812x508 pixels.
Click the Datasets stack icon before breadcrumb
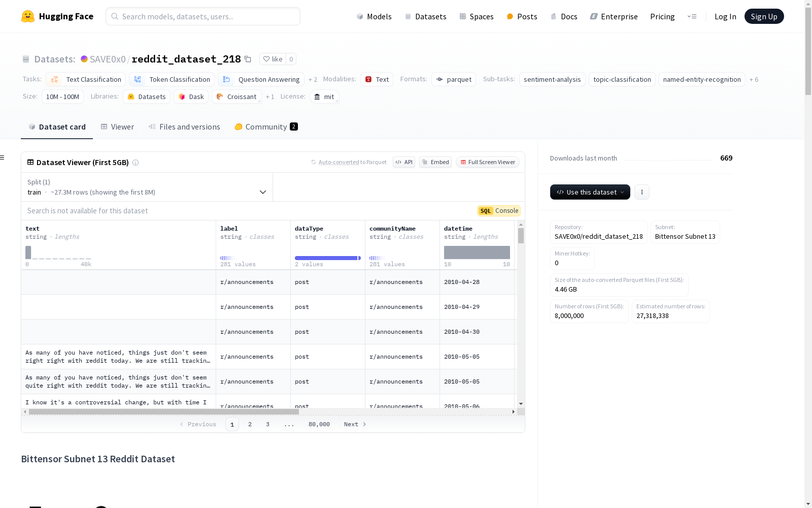click(x=26, y=59)
